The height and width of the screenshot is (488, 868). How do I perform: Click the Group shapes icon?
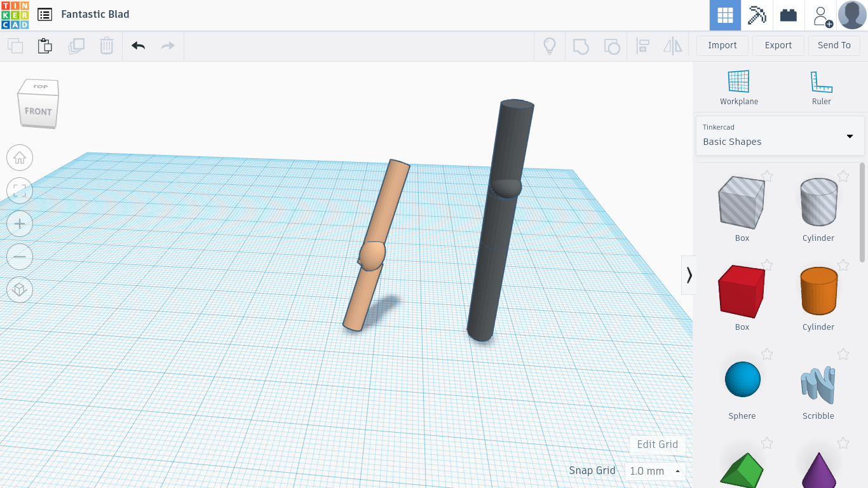581,46
